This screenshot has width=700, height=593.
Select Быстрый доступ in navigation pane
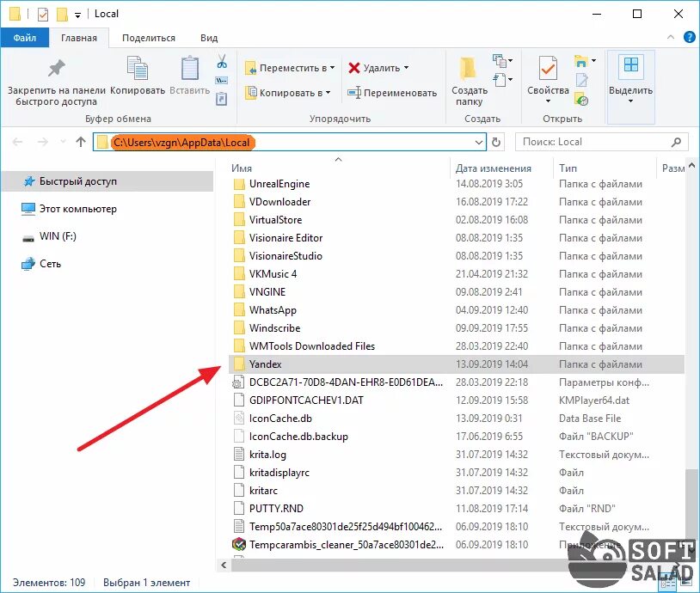pos(107,181)
